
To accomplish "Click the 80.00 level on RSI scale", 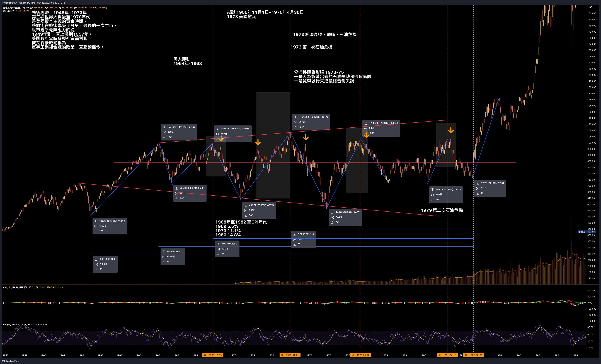I will (x=590, y=327).
